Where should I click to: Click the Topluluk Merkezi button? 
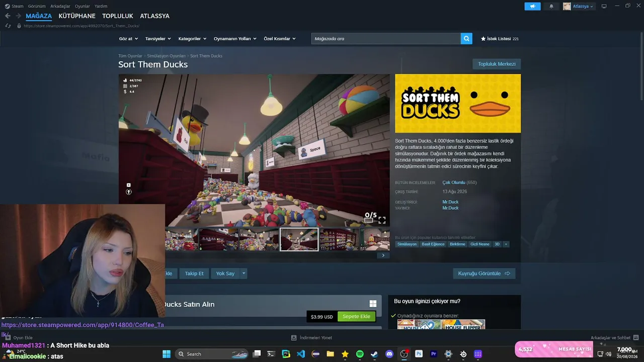(x=497, y=64)
